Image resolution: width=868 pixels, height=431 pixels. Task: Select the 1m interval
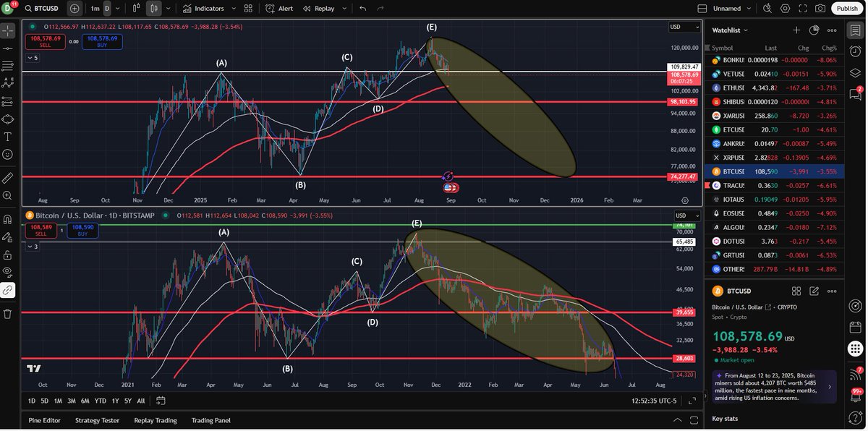pyautogui.click(x=95, y=9)
